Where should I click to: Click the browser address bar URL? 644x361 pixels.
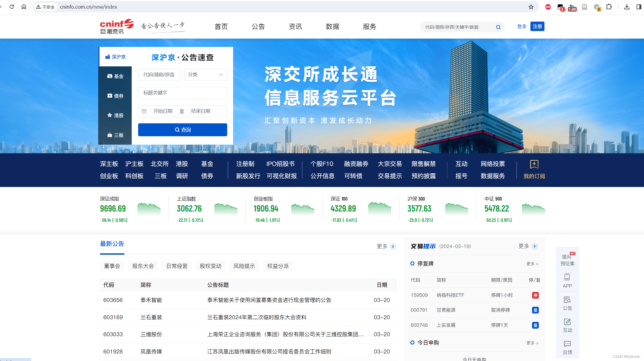[x=88, y=7]
